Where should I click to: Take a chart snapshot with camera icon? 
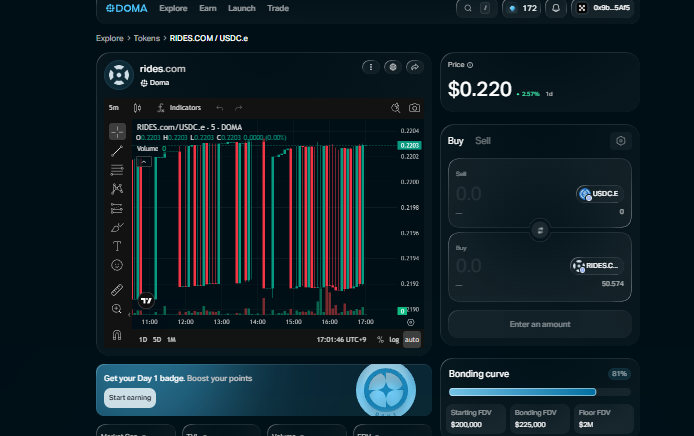point(414,108)
